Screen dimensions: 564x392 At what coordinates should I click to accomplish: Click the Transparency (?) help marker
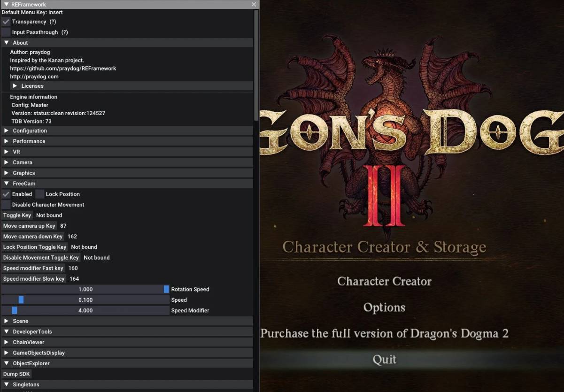(x=53, y=22)
